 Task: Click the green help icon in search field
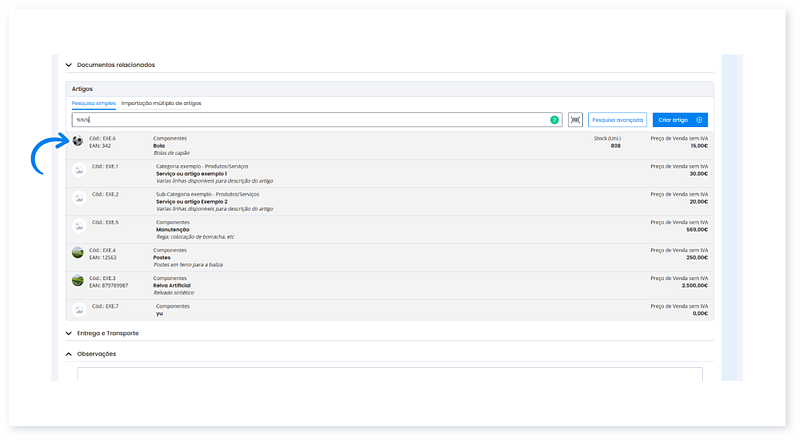554,119
